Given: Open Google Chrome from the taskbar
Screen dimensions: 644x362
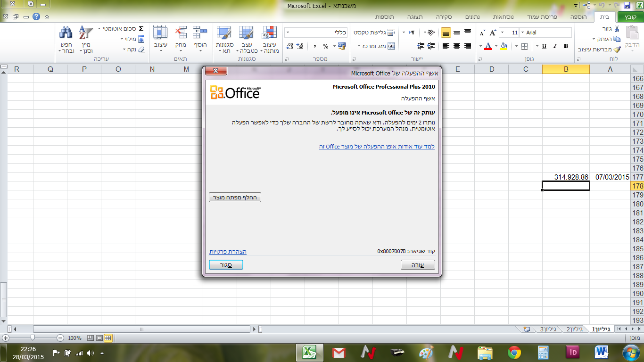Looking at the screenshot, I should pos(514,353).
